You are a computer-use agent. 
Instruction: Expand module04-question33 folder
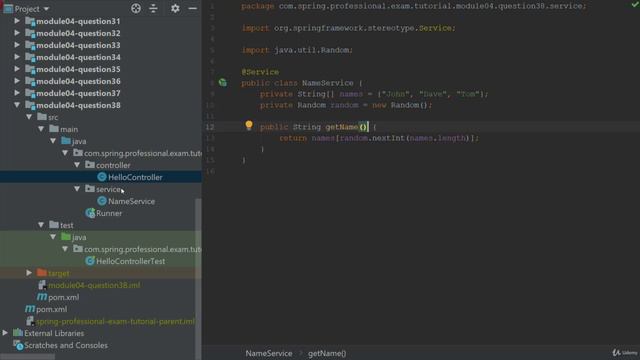(x=17, y=45)
